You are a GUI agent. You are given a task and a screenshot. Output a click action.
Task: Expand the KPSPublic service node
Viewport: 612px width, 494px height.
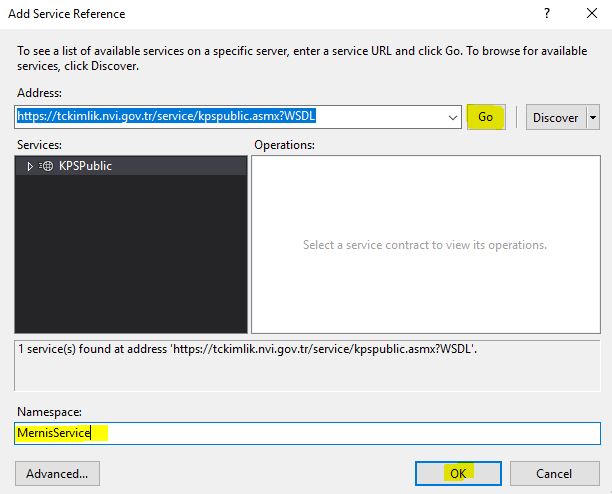point(30,166)
